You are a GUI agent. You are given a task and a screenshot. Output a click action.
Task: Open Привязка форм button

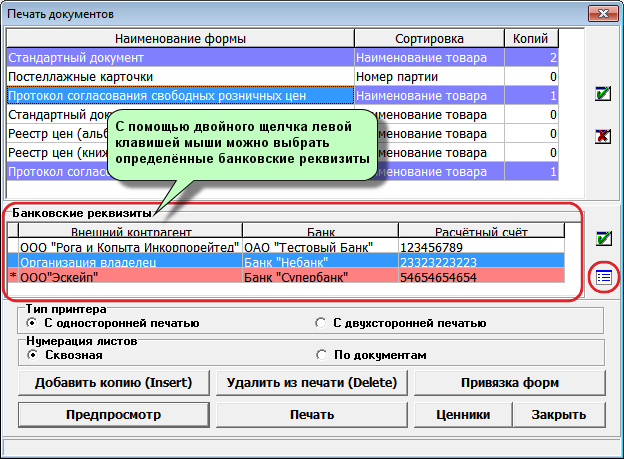point(510,383)
